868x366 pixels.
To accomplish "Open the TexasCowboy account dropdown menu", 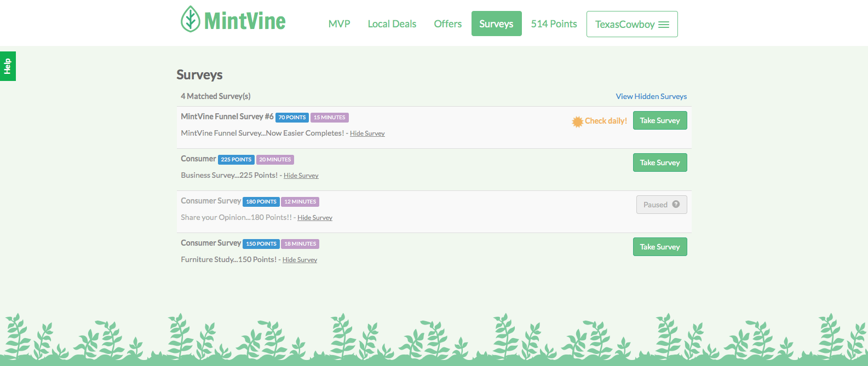I will point(632,24).
